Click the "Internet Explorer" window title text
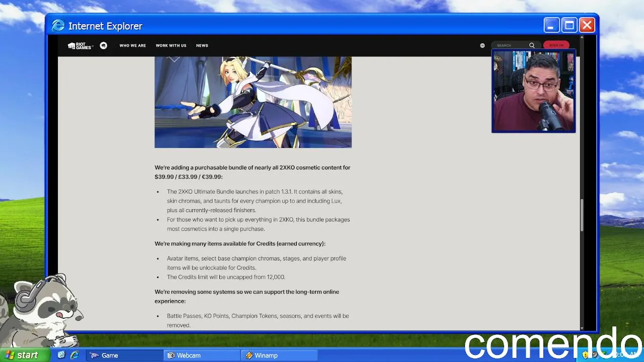 coord(105,26)
